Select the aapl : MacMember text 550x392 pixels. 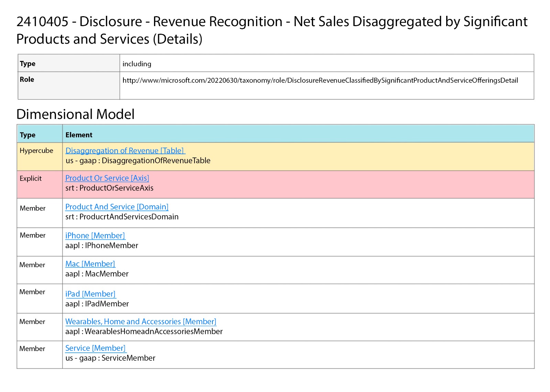coord(97,274)
